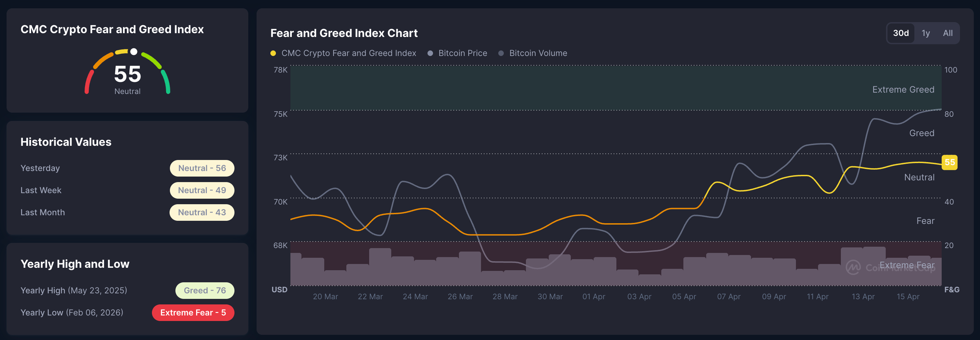Viewport: 980px width, 340px height.
Task: Click the Last Month Neutral - 43 badge
Action: point(202,212)
